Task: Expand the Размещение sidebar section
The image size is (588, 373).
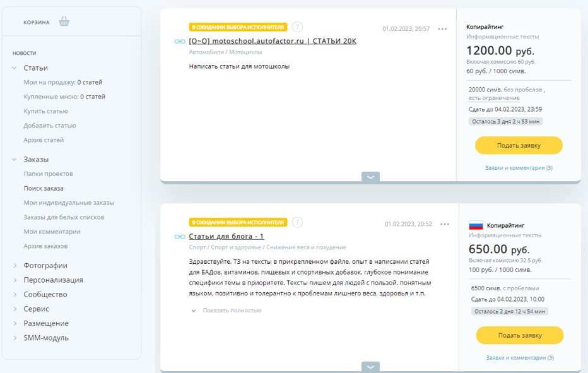Action: tap(15, 324)
